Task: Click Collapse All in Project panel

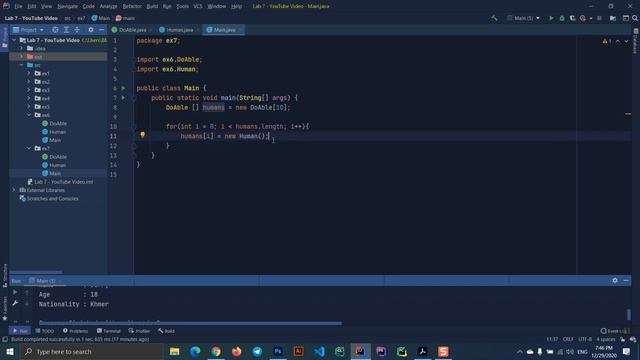Action: click(x=77, y=30)
